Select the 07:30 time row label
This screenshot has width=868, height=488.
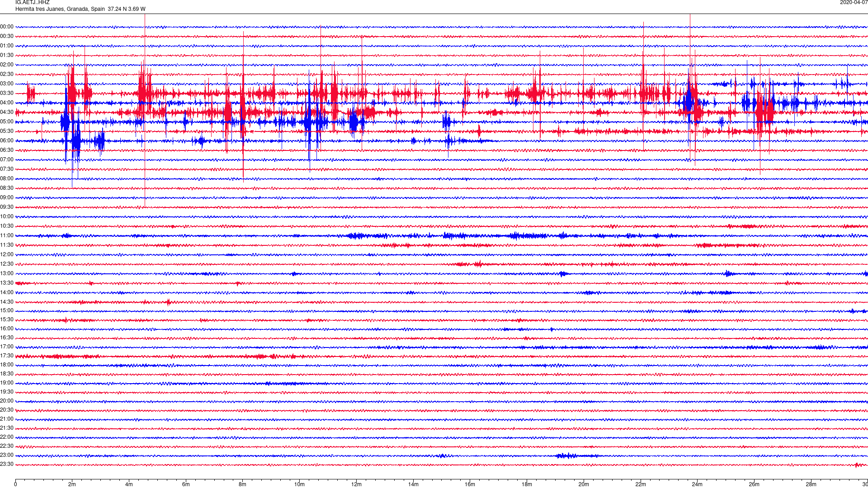pyautogui.click(x=7, y=169)
